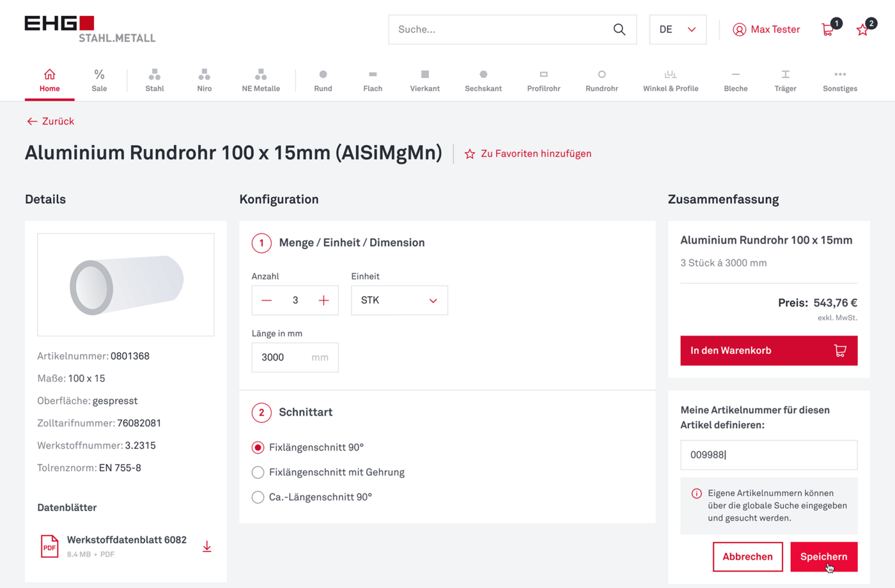Open favorites star icon in header

pos(862,29)
